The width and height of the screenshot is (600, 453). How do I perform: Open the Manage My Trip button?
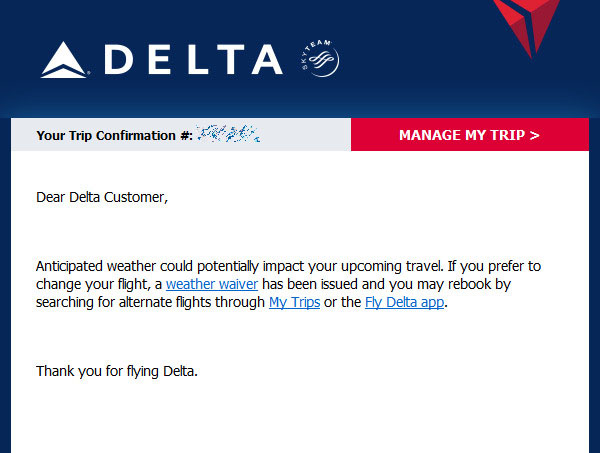pyautogui.click(x=470, y=135)
